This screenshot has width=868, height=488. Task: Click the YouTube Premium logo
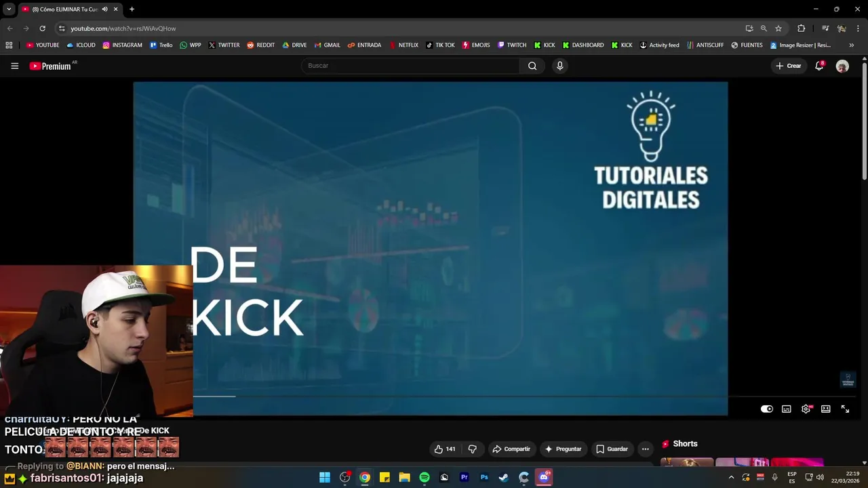point(50,66)
